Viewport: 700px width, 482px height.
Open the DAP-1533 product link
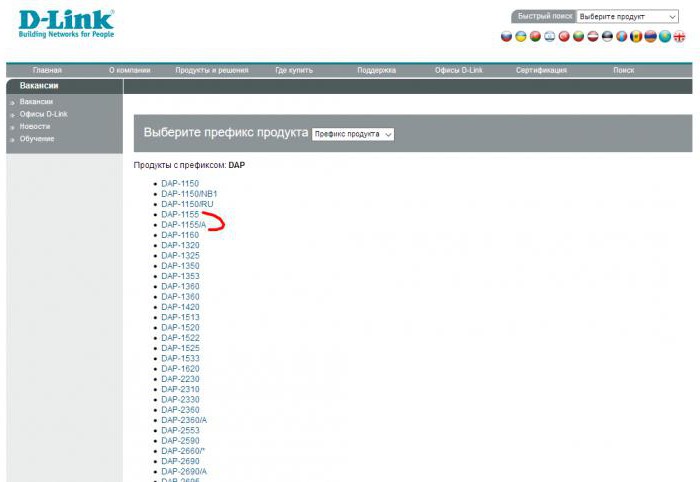coord(180,358)
